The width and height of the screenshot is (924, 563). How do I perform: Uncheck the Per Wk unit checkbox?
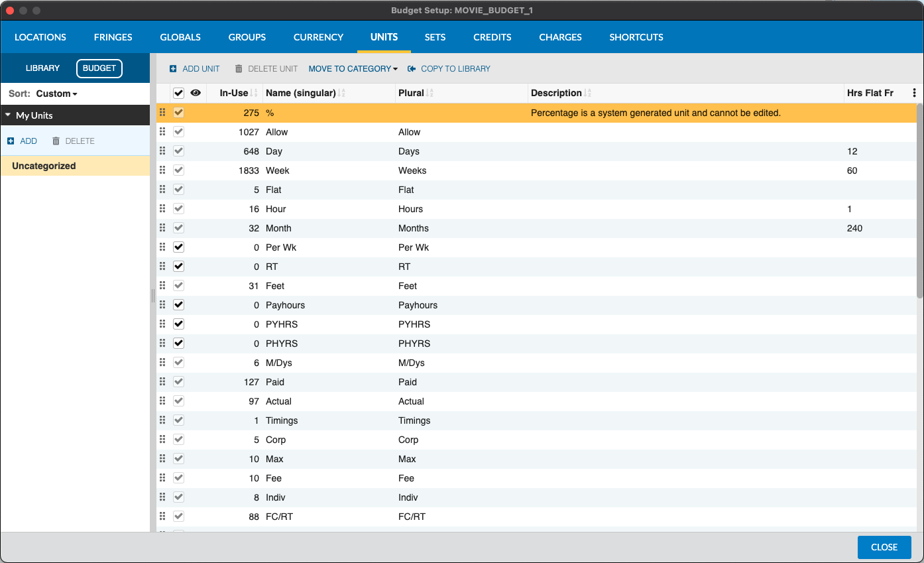point(178,247)
